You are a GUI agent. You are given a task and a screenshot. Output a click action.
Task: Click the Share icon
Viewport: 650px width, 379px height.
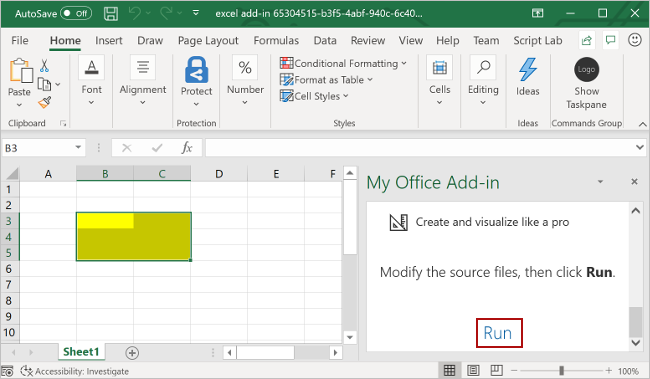587,40
